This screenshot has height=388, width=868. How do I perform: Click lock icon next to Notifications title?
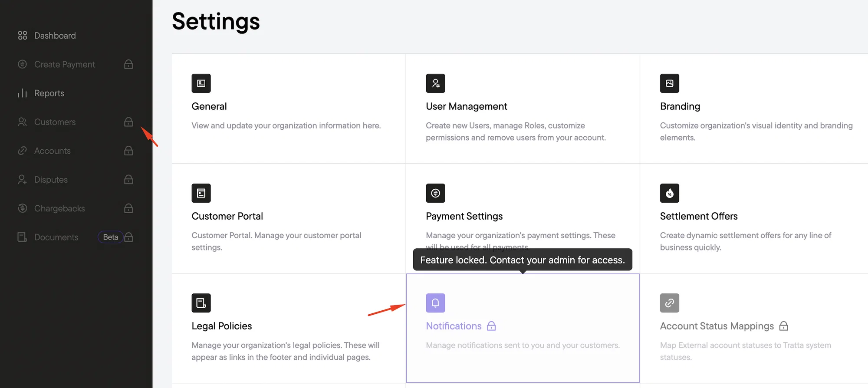491,326
